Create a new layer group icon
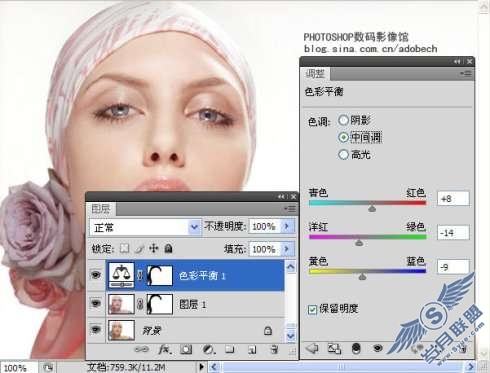The width and height of the screenshot is (490, 373). [x=230, y=349]
